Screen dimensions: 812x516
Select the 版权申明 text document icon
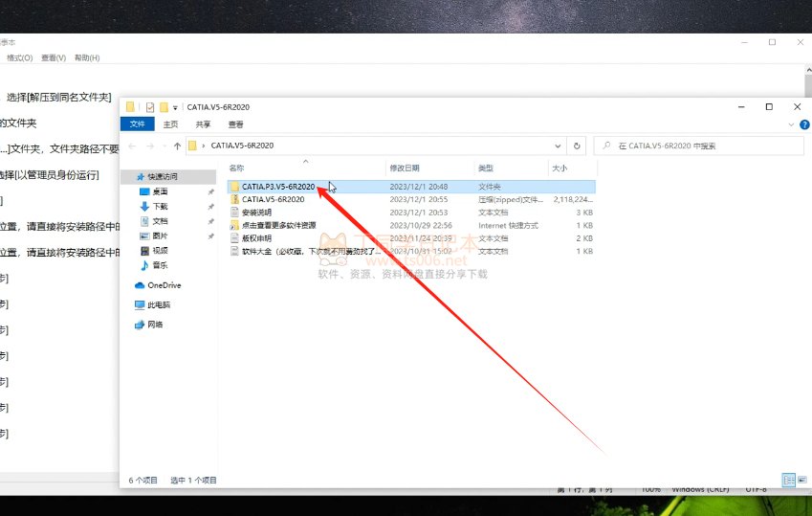234,238
